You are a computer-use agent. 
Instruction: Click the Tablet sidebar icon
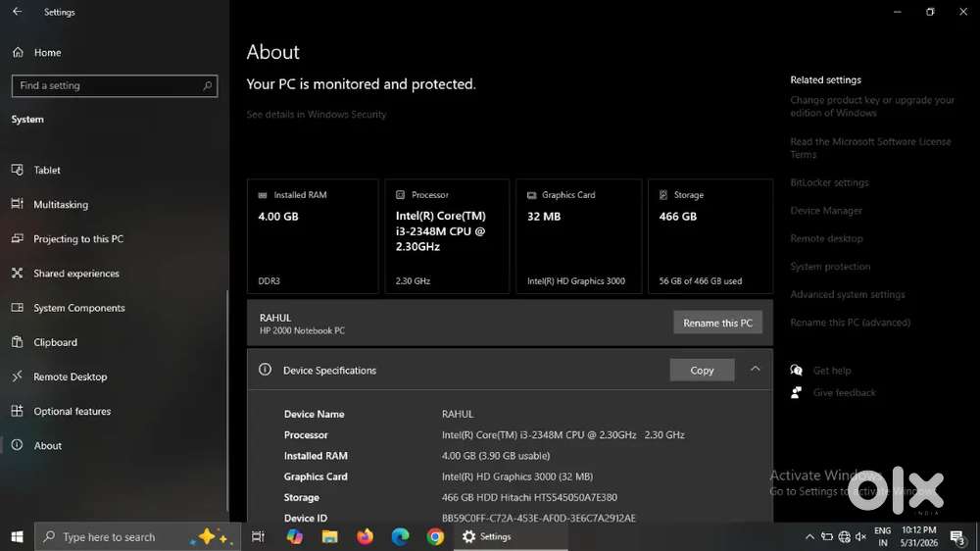coord(17,170)
